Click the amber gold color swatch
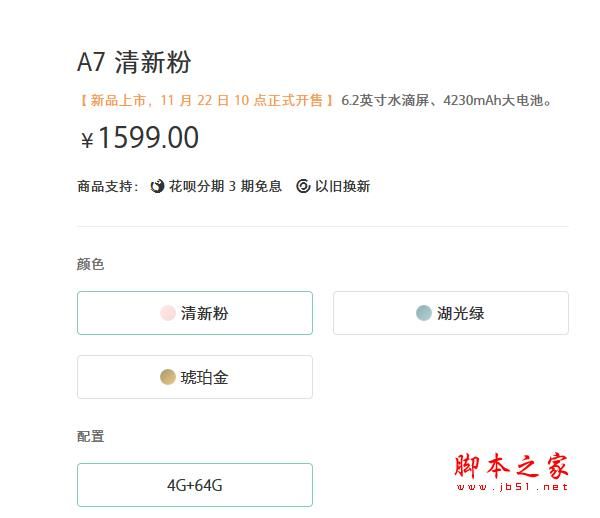 point(168,377)
